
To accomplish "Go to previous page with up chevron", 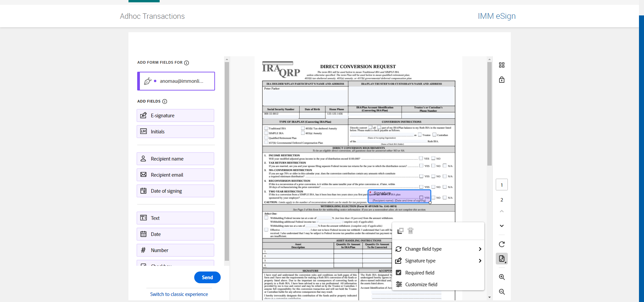I will tap(501, 211).
